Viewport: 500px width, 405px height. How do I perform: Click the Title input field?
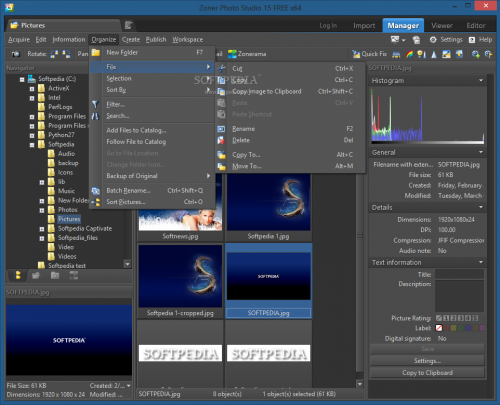(459, 274)
